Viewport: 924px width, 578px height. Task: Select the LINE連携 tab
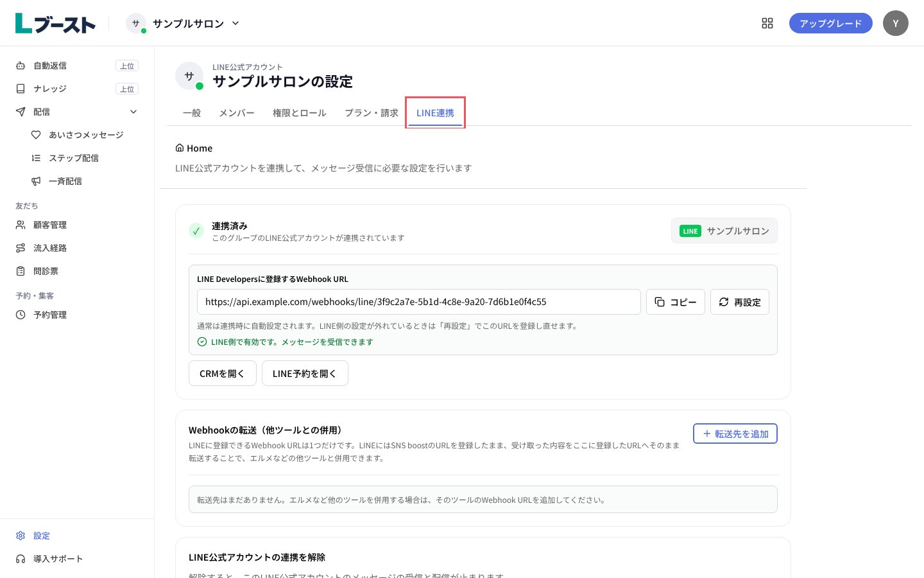coord(435,113)
